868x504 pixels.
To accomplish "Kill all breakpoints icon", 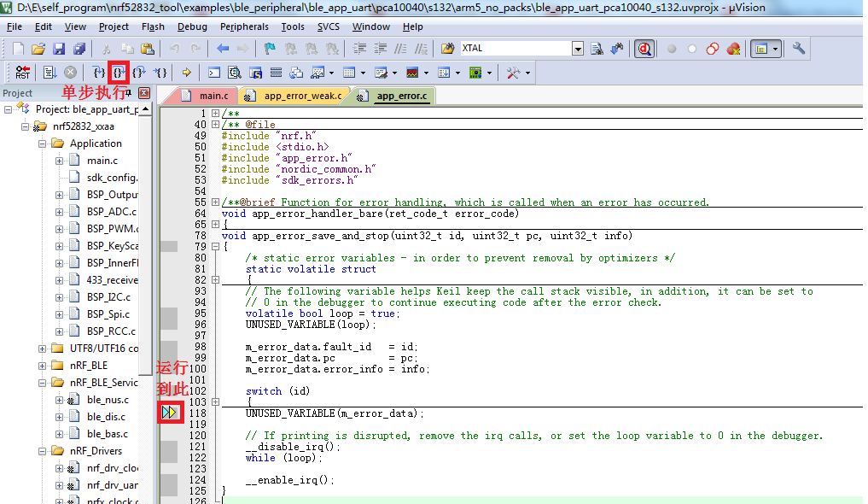I will click(x=733, y=49).
